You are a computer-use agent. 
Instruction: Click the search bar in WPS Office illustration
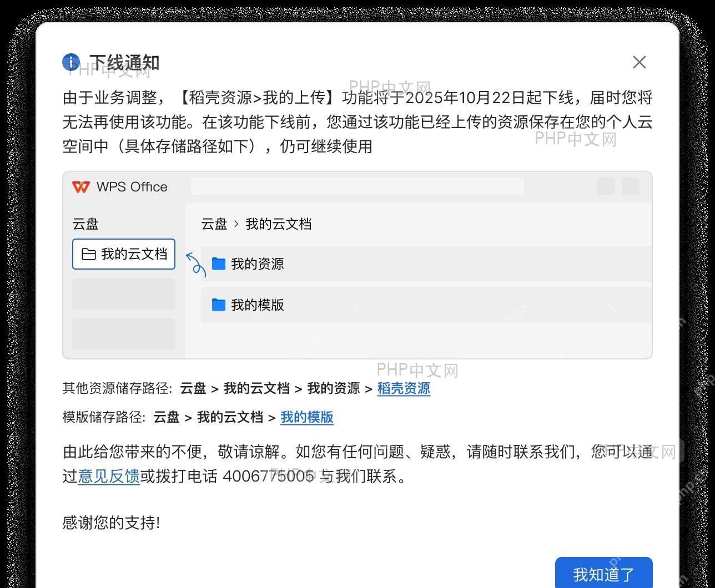coord(357,186)
